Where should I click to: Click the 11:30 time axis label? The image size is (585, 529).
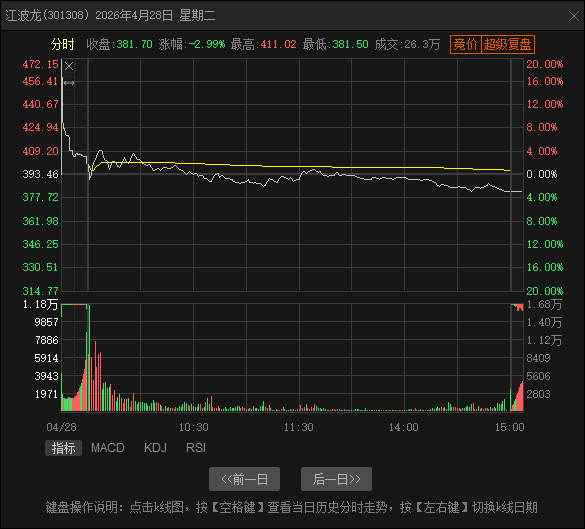(299, 427)
